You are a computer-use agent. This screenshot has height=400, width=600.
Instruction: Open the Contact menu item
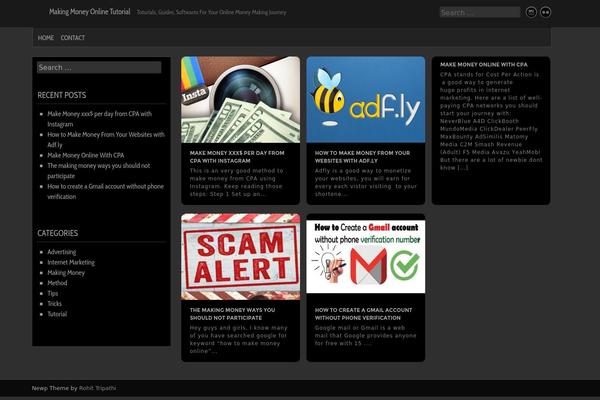[x=73, y=38]
